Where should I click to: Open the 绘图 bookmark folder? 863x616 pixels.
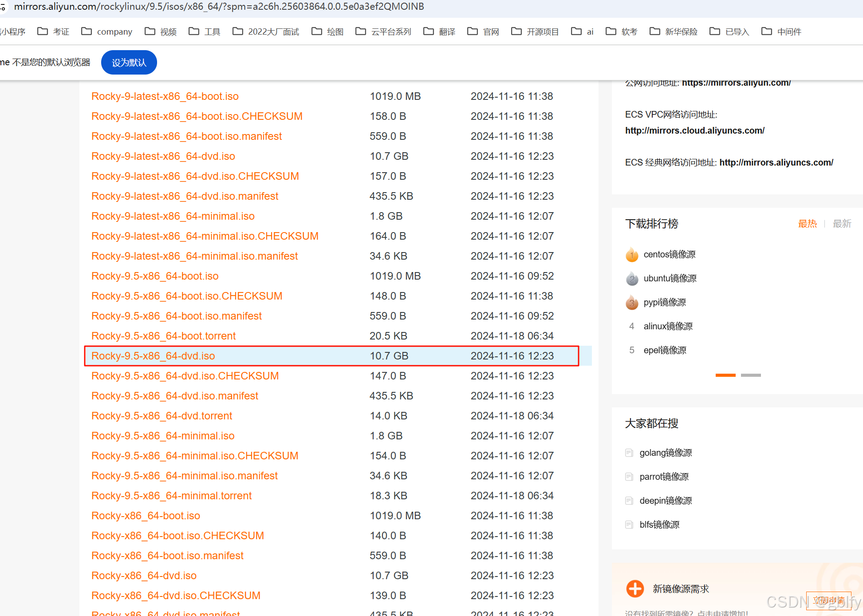click(327, 32)
